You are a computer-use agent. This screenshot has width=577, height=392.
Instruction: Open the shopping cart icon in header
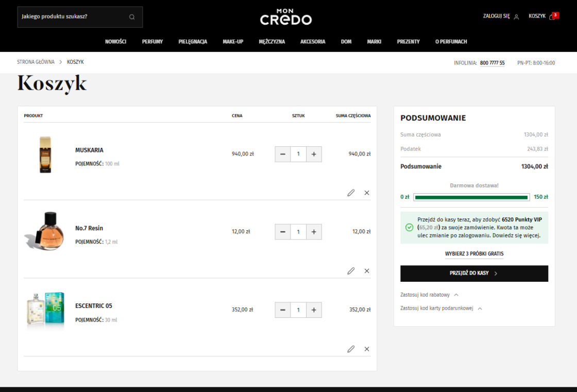click(552, 16)
